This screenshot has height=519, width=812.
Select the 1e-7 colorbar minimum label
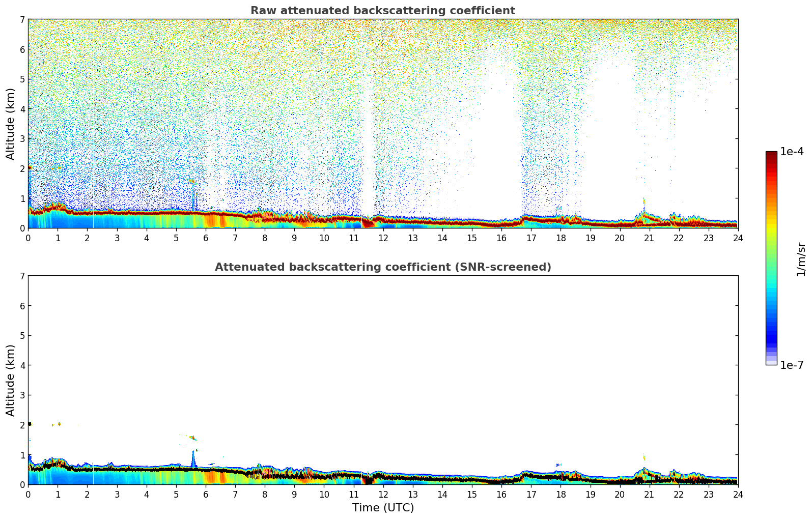pos(792,365)
